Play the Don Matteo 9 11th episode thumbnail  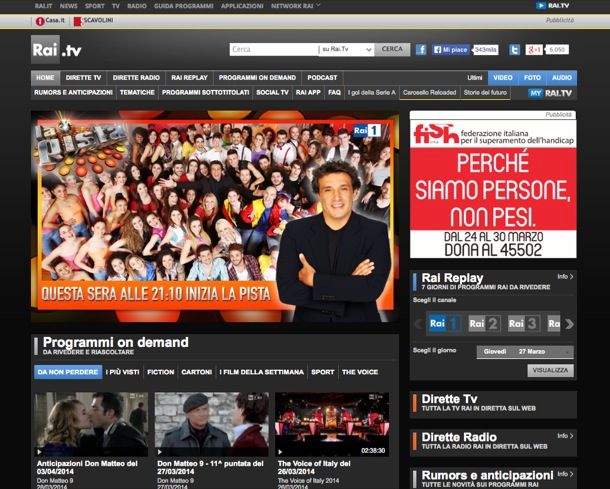pyautogui.click(x=212, y=424)
